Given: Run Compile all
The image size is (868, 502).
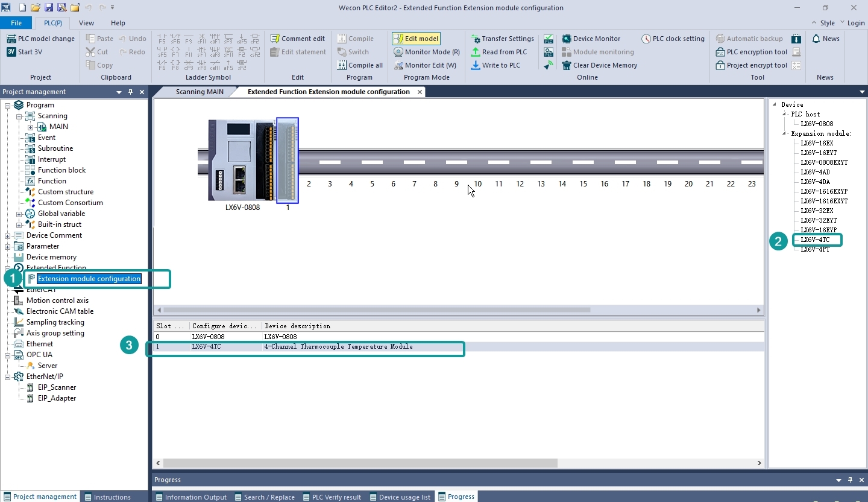Looking at the screenshot, I should point(360,65).
